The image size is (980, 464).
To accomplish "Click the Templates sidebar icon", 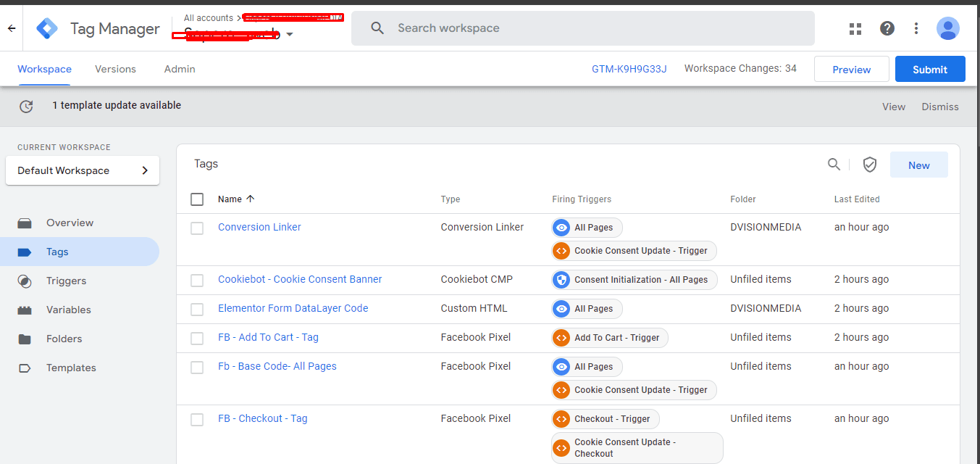I will (25, 368).
